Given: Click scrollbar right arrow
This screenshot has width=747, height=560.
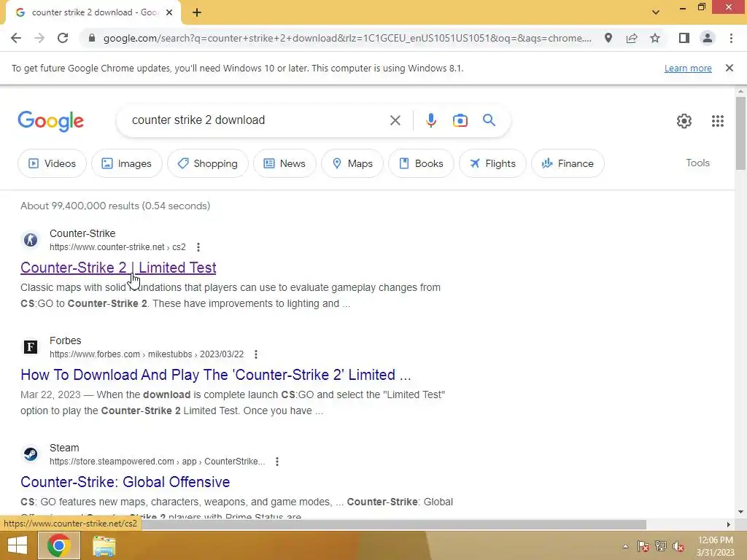Looking at the screenshot, I should pos(728,524).
